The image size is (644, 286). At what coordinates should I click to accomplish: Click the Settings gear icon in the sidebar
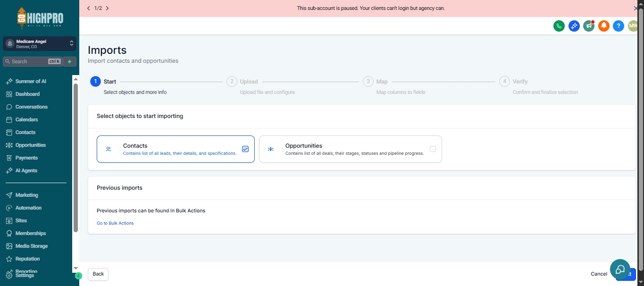pyautogui.click(x=9, y=275)
